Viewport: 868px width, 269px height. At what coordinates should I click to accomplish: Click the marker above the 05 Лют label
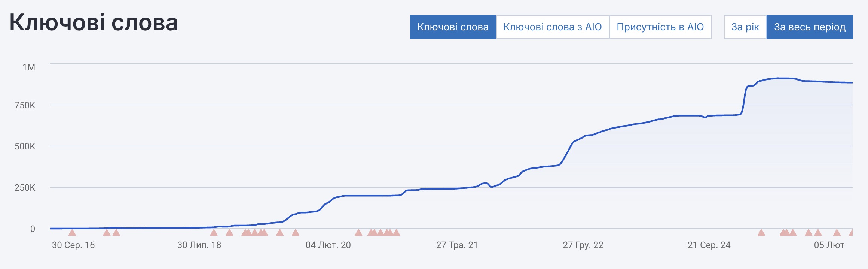point(837,233)
